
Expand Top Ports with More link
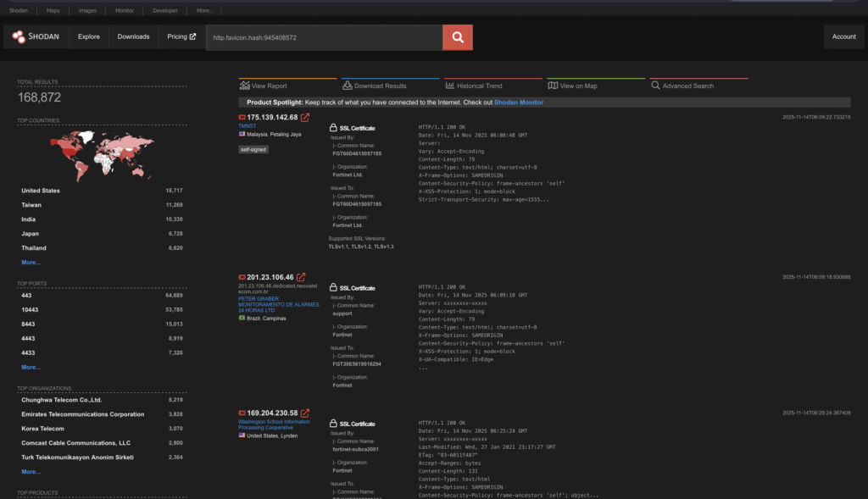[x=31, y=367]
